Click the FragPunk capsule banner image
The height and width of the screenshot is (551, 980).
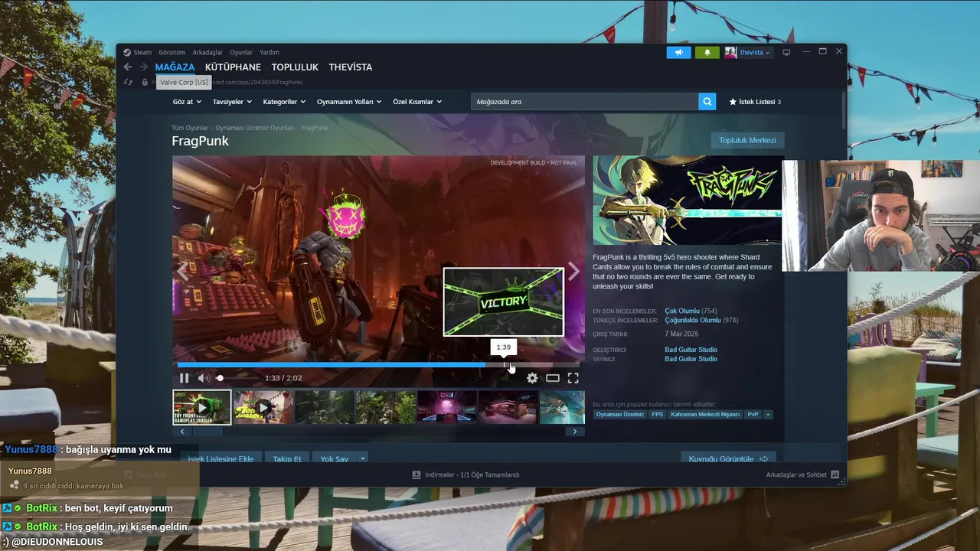(x=688, y=201)
